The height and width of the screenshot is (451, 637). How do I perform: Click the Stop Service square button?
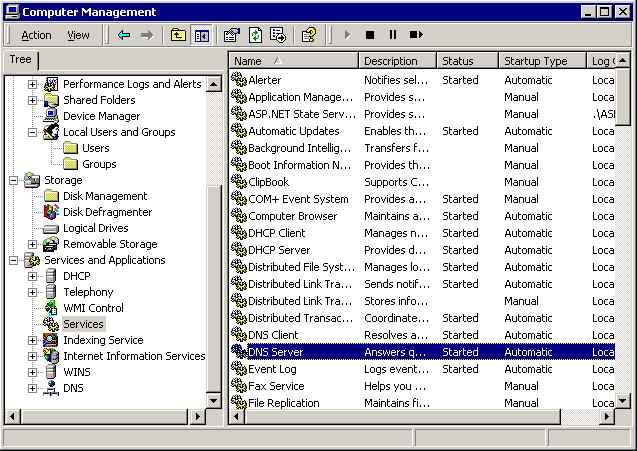pyautogui.click(x=370, y=35)
